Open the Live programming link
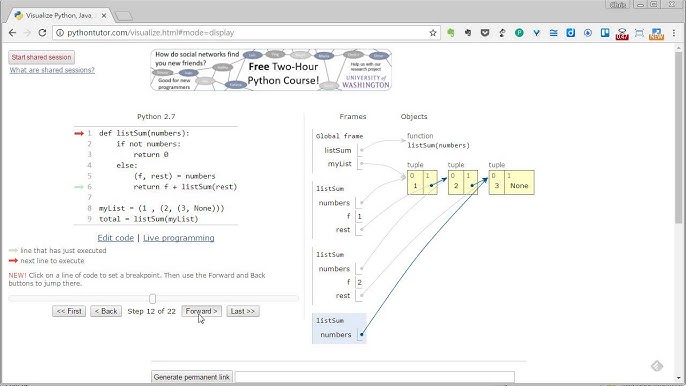The image size is (686, 386). coord(178,238)
